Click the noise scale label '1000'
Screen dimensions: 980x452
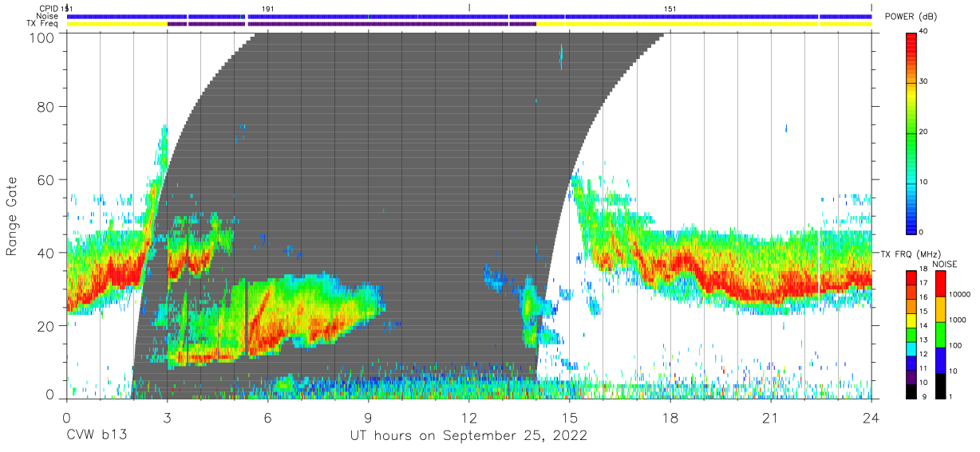point(958,319)
